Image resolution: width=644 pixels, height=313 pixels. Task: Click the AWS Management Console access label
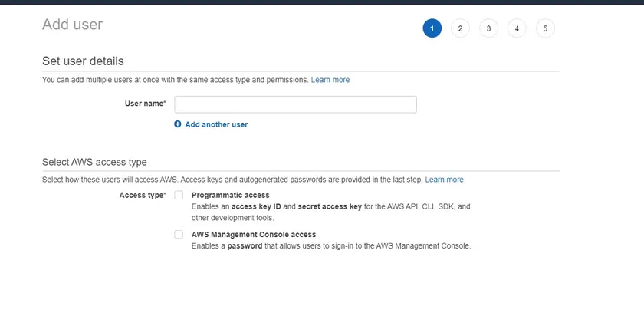(x=254, y=235)
